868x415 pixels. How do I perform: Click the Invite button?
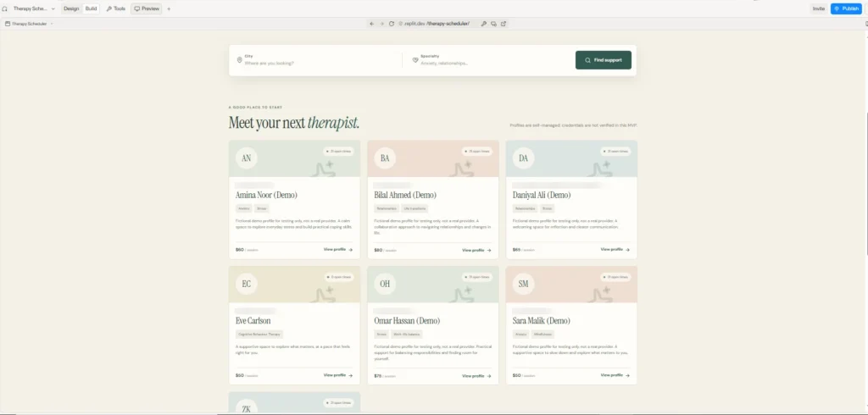point(818,8)
